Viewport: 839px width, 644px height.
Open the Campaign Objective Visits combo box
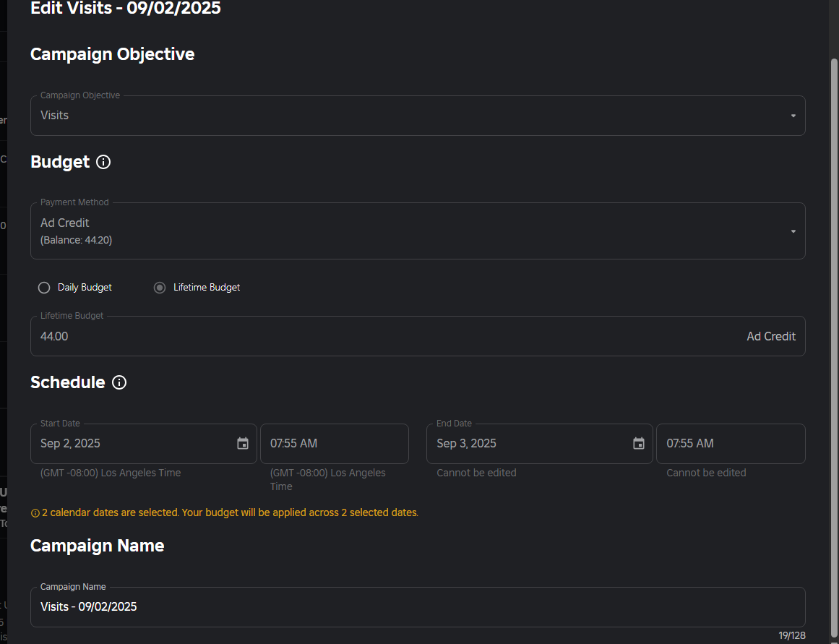click(418, 116)
